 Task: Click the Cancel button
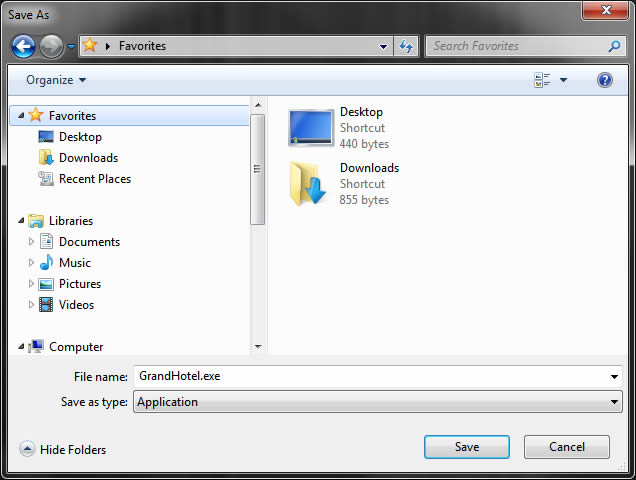(567, 447)
